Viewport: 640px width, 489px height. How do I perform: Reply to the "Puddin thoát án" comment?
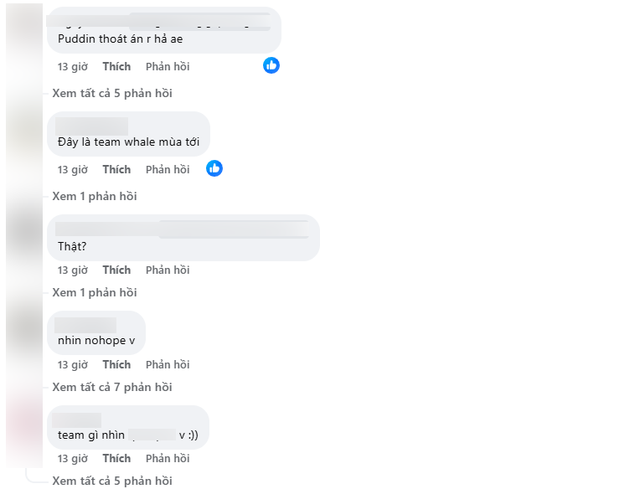tap(167, 66)
